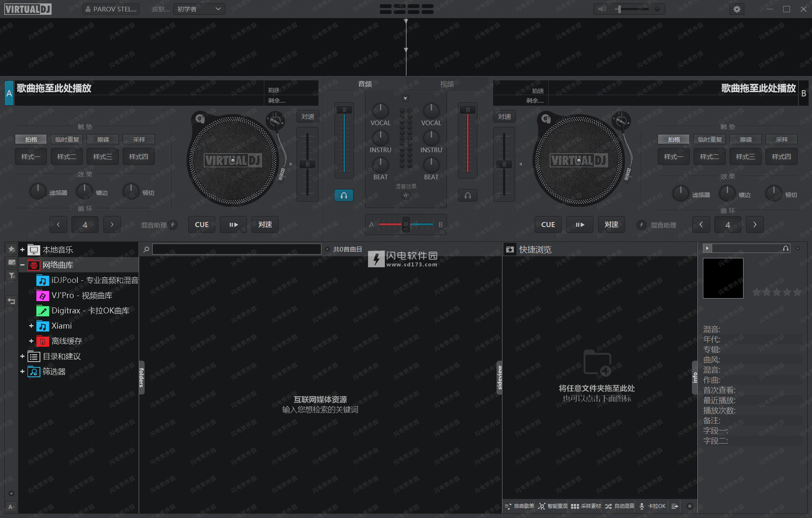Click deck A 样式一 pad button

(x=31, y=157)
